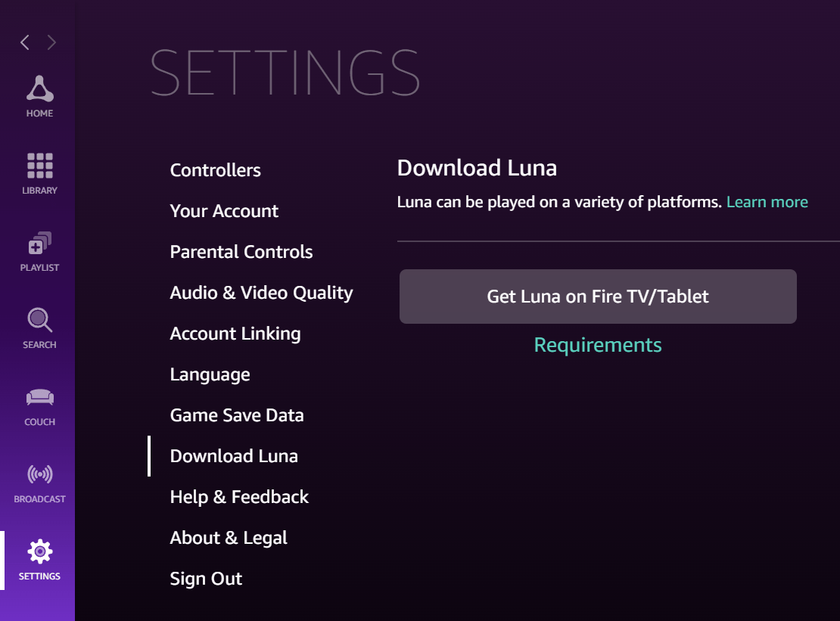This screenshot has height=621, width=840.
Task: Open the Library section
Action: pos(39,174)
